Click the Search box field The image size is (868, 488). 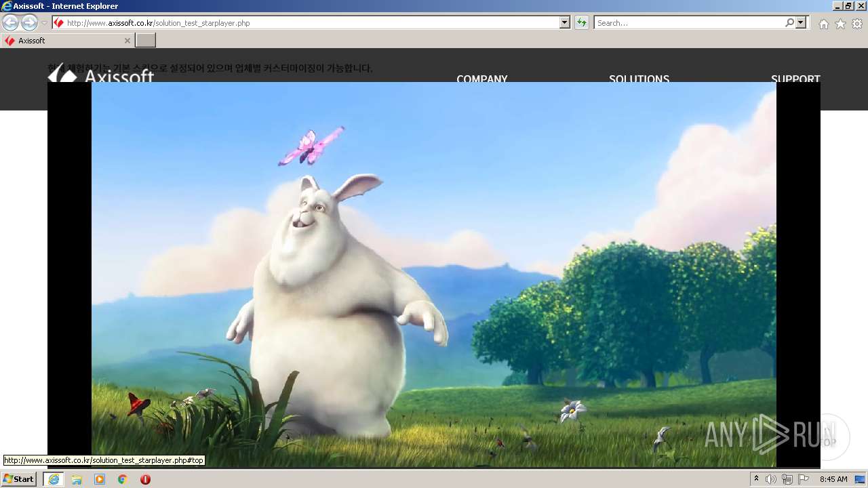[x=688, y=23]
